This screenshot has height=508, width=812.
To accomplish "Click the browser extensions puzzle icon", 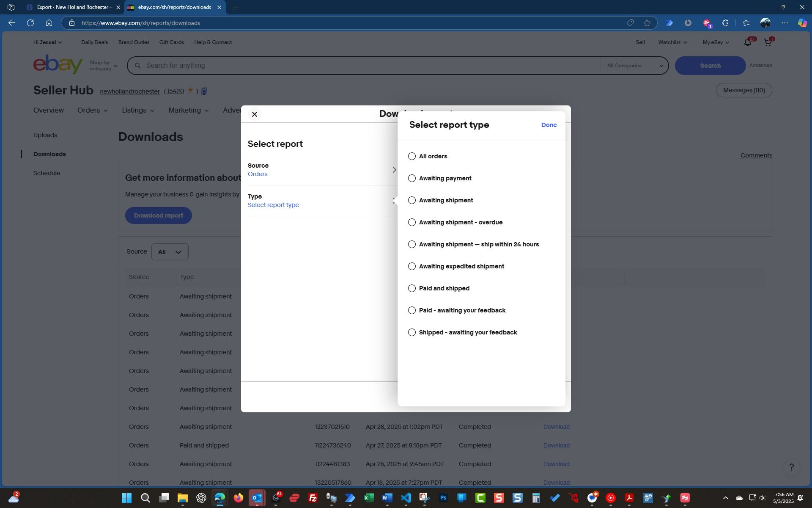I will [725, 23].
